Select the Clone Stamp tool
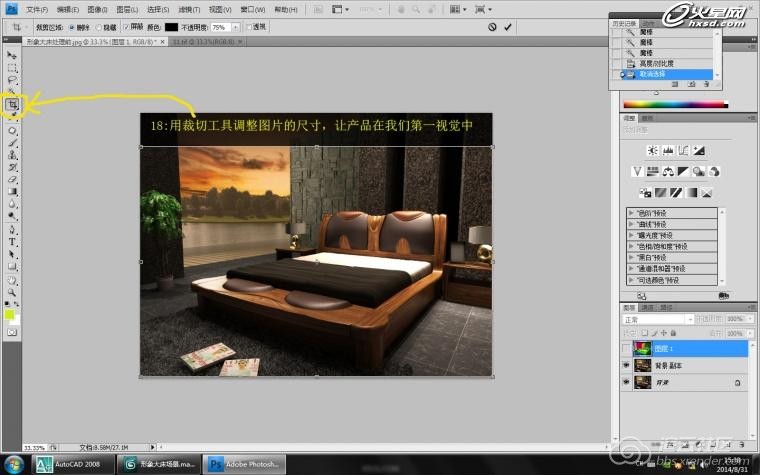The image size is (760, 475). tap(12, 155)
